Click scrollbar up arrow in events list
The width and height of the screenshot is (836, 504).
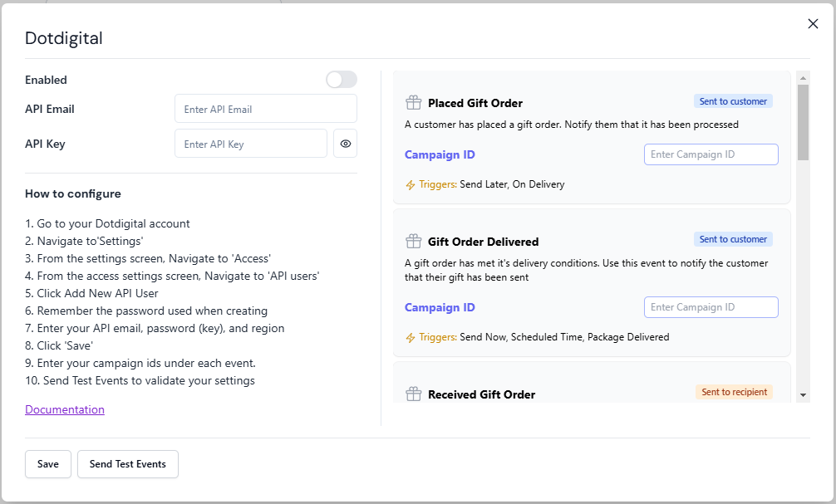pyautogui.click(x=803, y=78)
